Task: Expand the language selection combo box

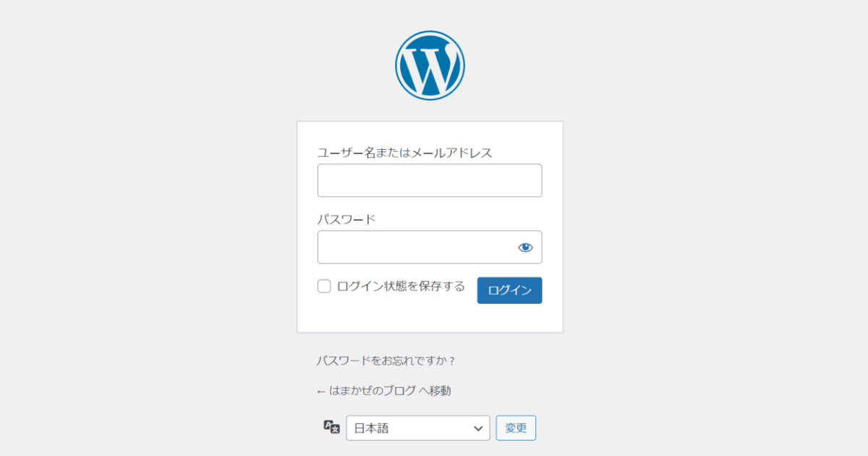Action: click(417, 428)
